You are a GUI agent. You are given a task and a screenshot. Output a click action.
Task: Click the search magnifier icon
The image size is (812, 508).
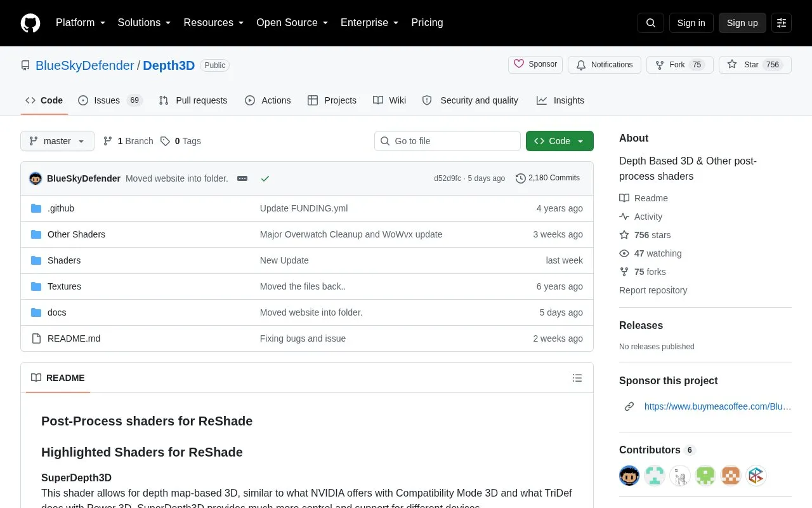coord(651,23)
